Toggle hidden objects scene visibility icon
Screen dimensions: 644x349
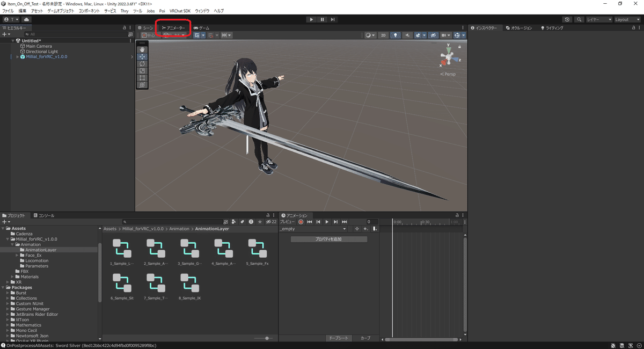point(433,35)
